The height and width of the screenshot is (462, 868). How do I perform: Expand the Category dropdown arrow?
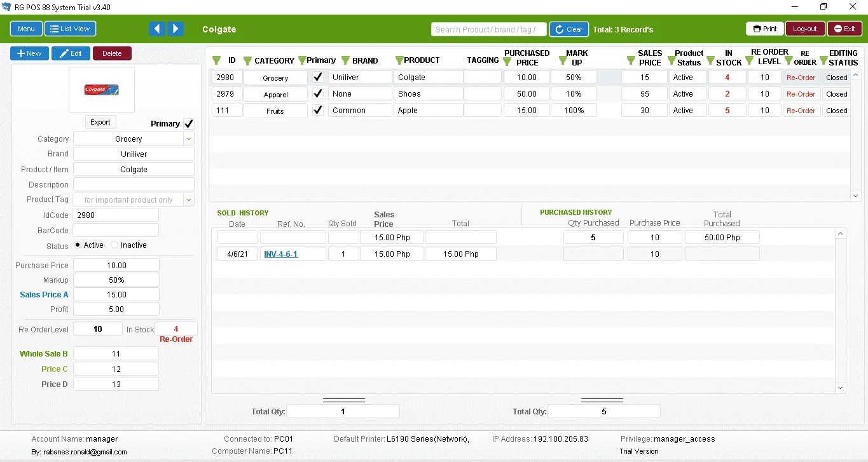point(189,139)
